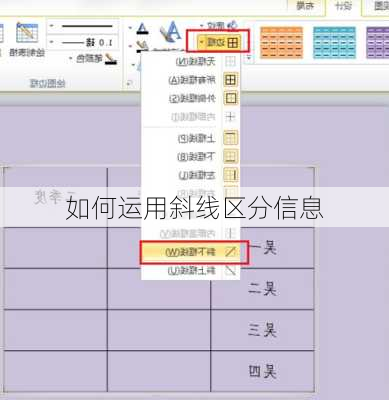The height and width of the screenshot is (400, 389).
Task: Select the teal table style thumbnail
Action: 334,43
